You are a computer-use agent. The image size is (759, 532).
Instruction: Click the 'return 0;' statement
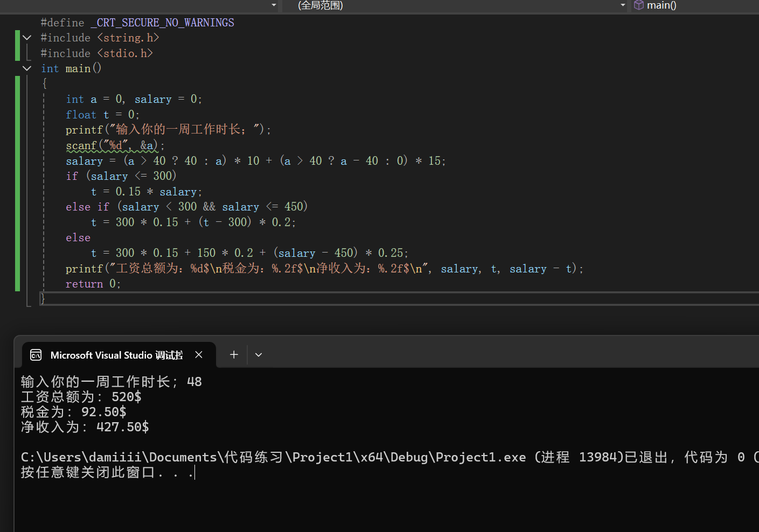coord(93,284)
